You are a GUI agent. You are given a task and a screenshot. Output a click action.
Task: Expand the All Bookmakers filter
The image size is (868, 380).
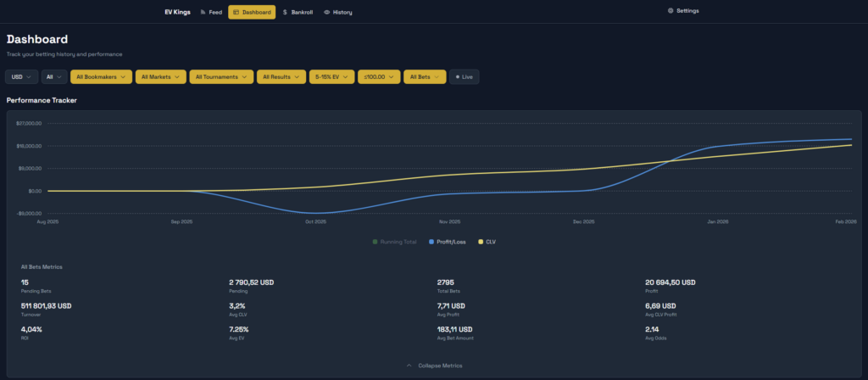(x=101, y=76)
